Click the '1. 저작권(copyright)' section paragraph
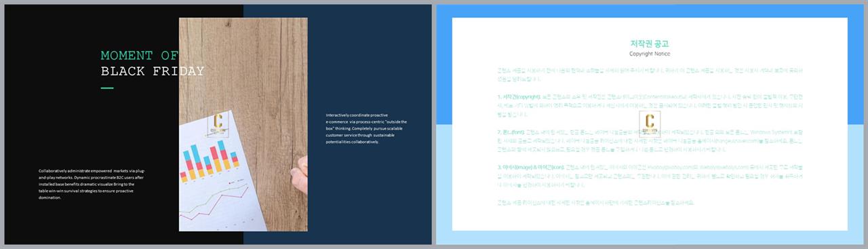This screenshot has width=868, height=249. click(650, 107)
